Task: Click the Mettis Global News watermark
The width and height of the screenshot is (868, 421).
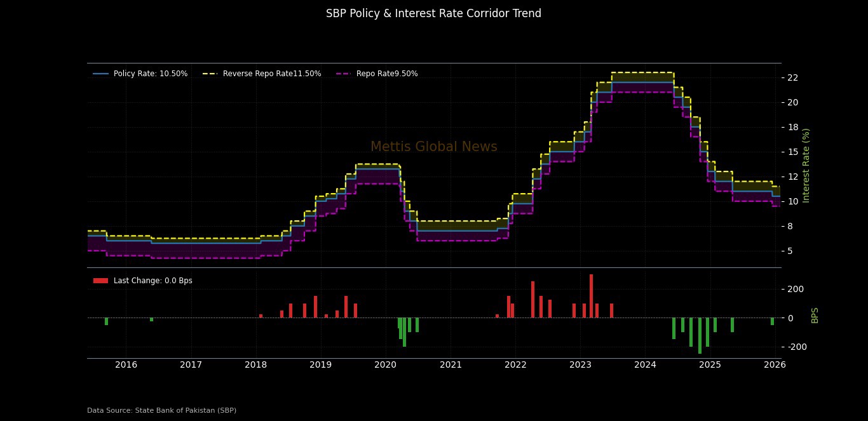Action: click(x=433, y=147)
